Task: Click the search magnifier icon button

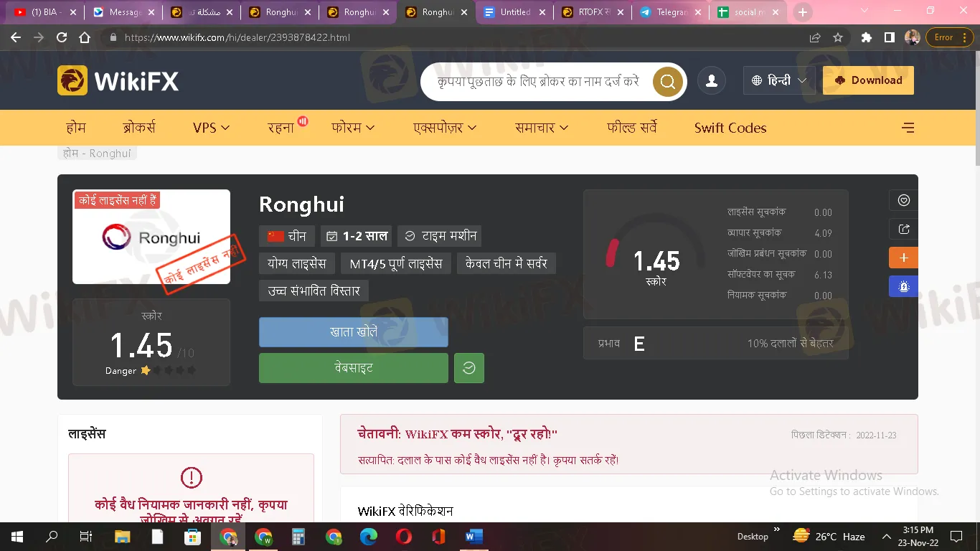Action: tap(667, 82)
